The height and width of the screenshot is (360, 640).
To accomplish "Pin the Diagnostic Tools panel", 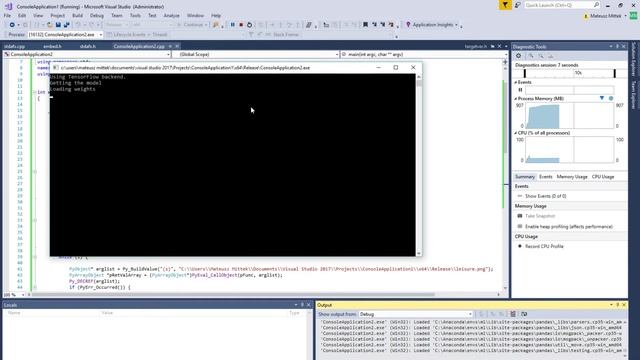I will pos(617,47).
